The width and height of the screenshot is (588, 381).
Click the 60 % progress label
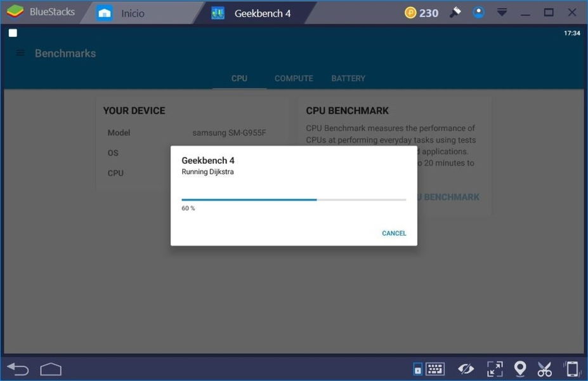point(188,208)
